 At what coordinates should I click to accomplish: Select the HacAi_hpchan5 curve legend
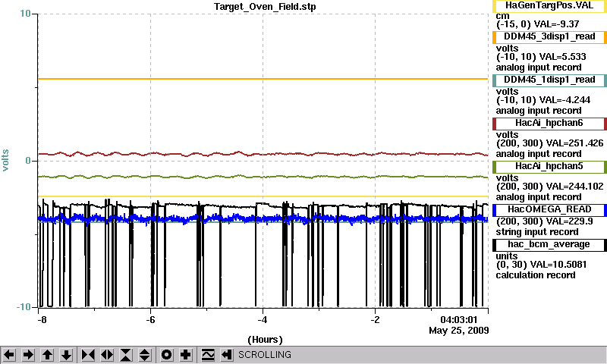pyautogui.click(x=549, y=167)
